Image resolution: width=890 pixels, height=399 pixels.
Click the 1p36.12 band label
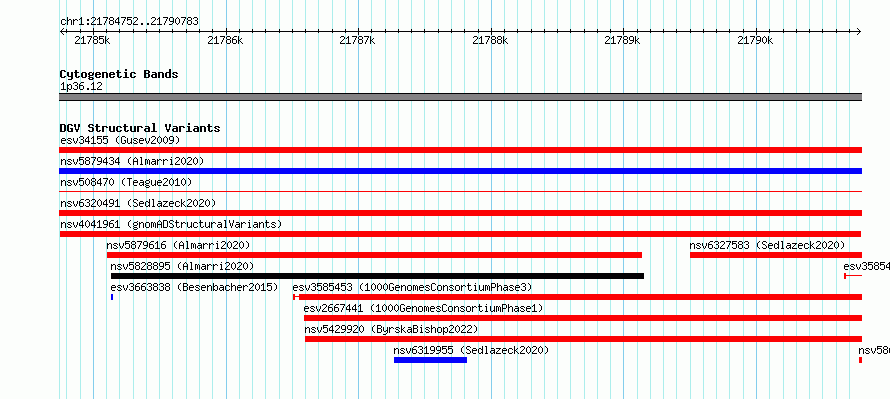click(x=81, y=87)
